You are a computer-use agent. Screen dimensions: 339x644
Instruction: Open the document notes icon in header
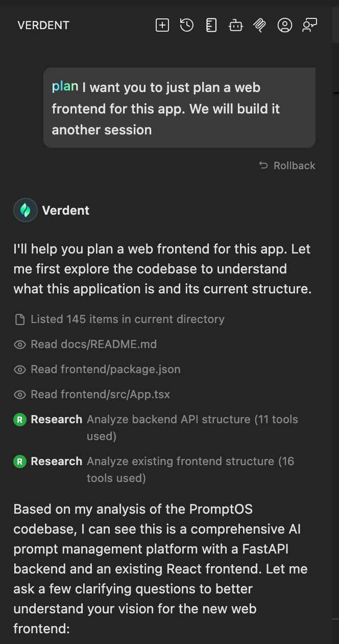211,25
